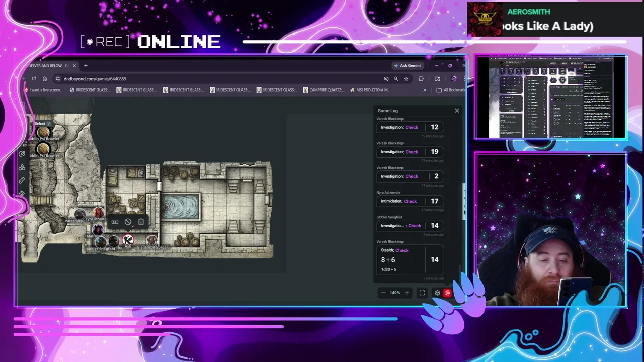
Task: Close the Game Log panel
Action: coord(457,111)
